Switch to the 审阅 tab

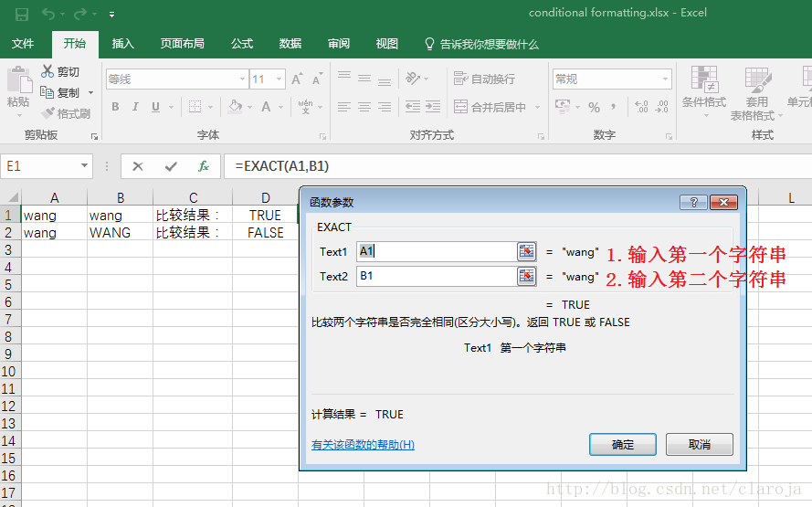coord(339,44)
